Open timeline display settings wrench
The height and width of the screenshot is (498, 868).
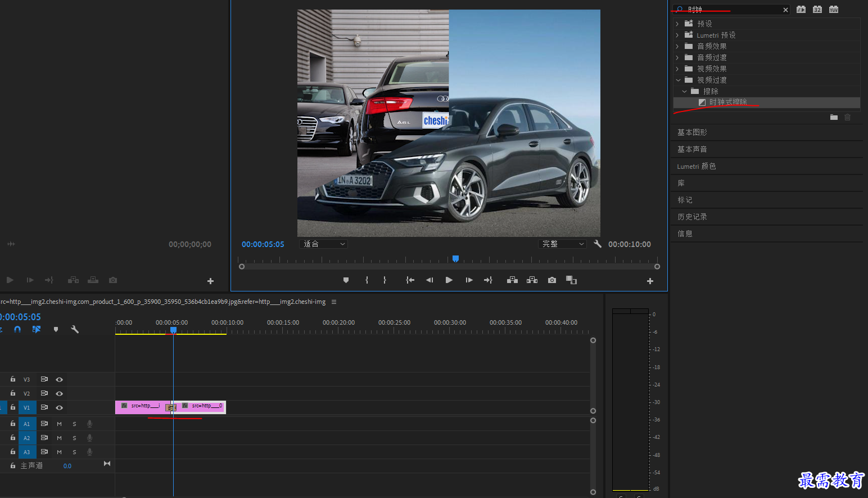74,329
